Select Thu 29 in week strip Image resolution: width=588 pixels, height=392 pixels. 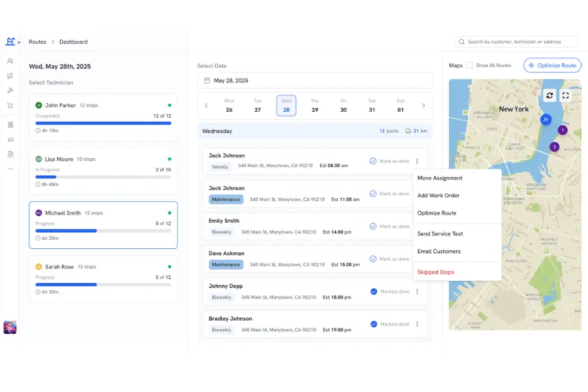tap(315, 106)
